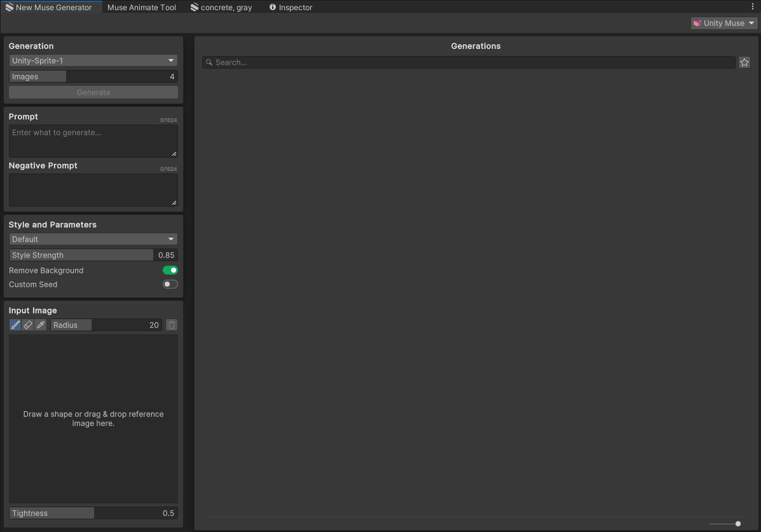
Task: Toggle the favorites star filter
Action: click(x=744, y=62)
